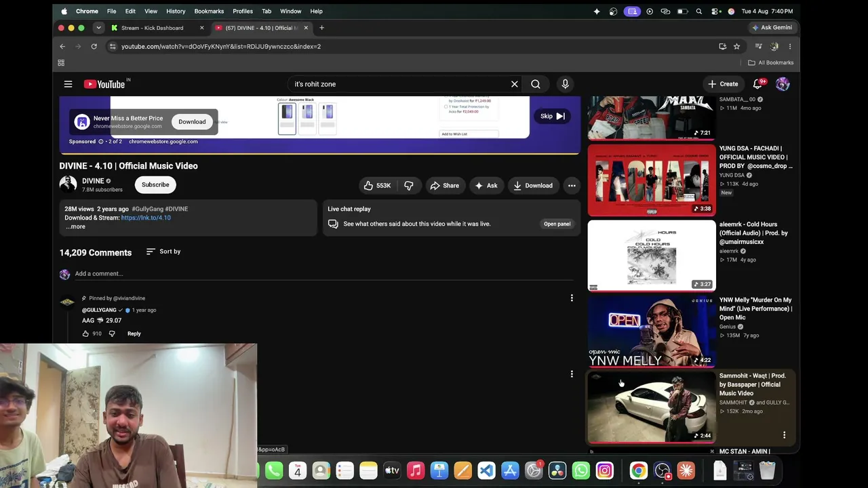Click the Chrome address bar URL
Screen dimensions: 868x488
click(221, 47)
